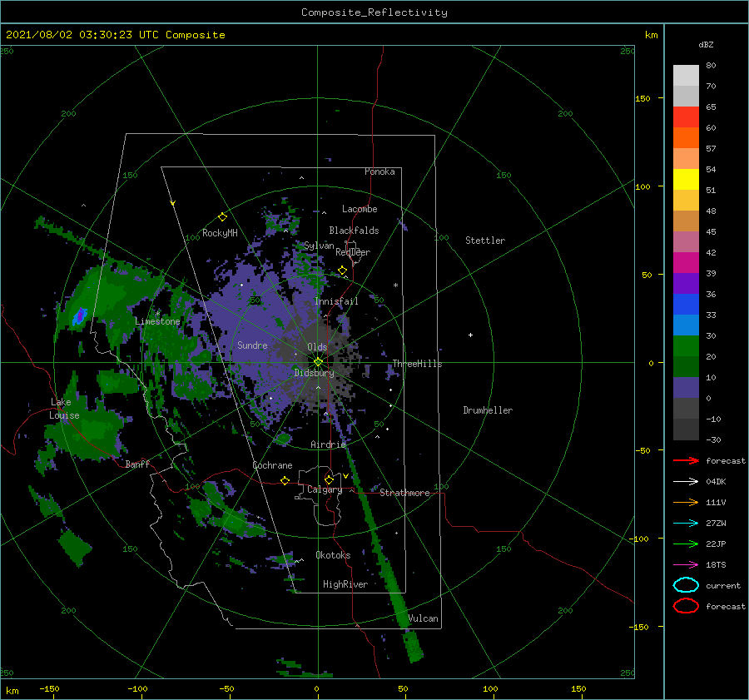
Task: Click the Limestone label
Action: pyautogui.click(x=157, y=321)
